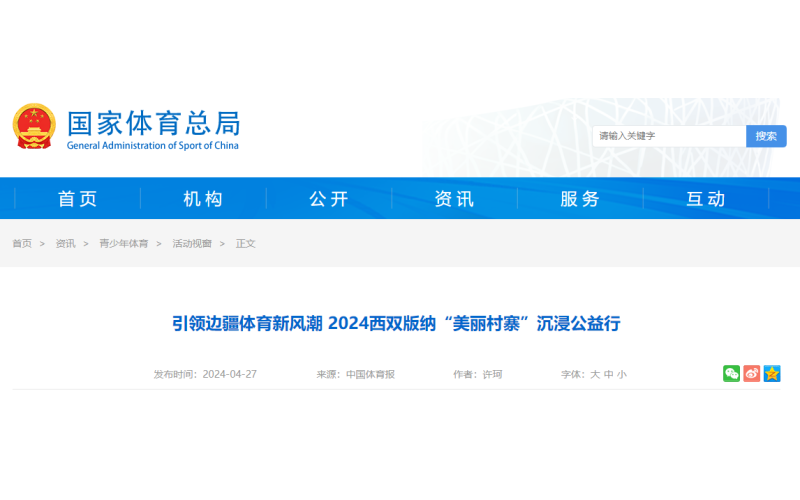Click the national emblem logo

pyautogui.click(x=34, y=127)
